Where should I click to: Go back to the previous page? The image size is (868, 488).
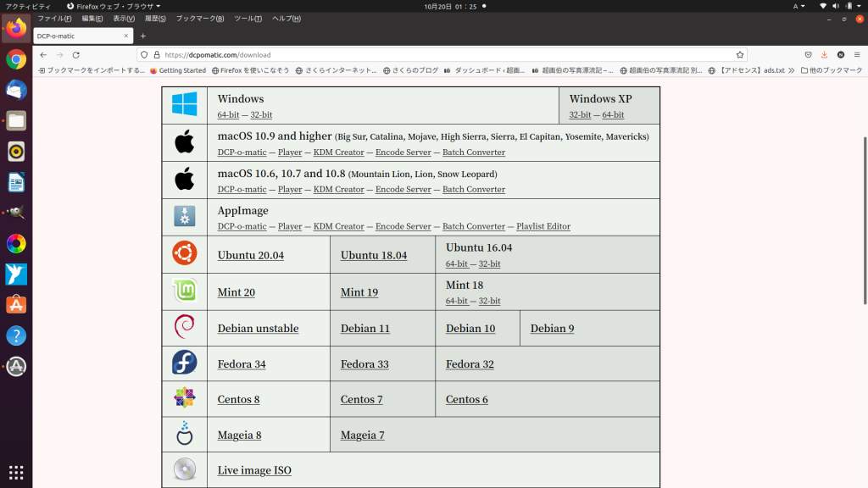(43, 55)
